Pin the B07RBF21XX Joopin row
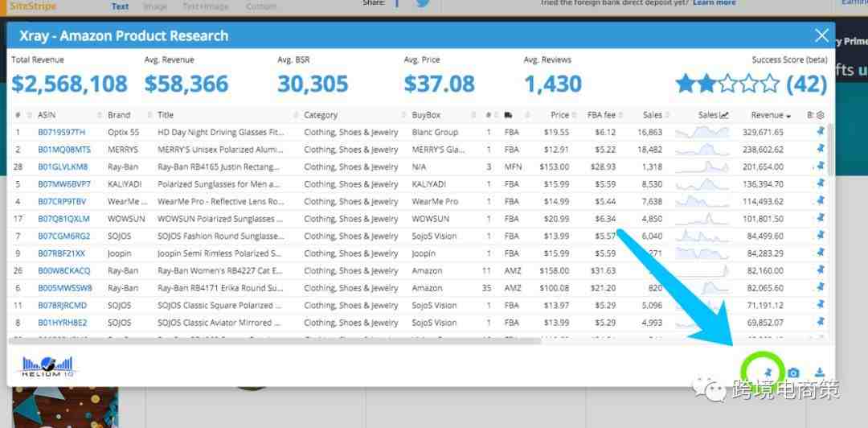868x428 pixels. [821, 253]
